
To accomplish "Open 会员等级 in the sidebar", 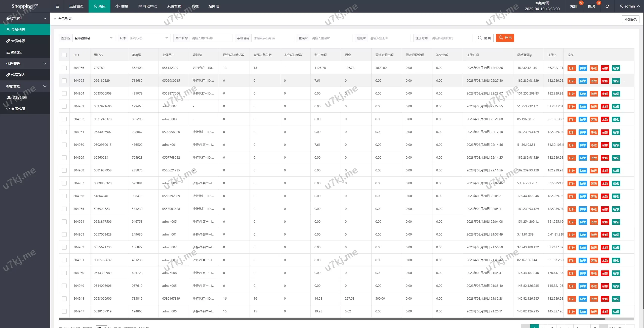I will [18, 41].
